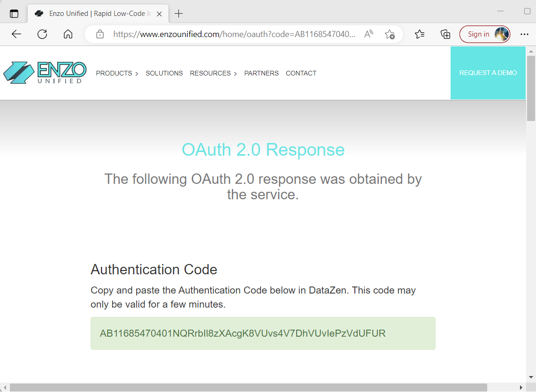Sign in to browser profile
Image resolution: width=536 pixels, height=392 pixels.
pyautogui.click(x=484, y=34)
